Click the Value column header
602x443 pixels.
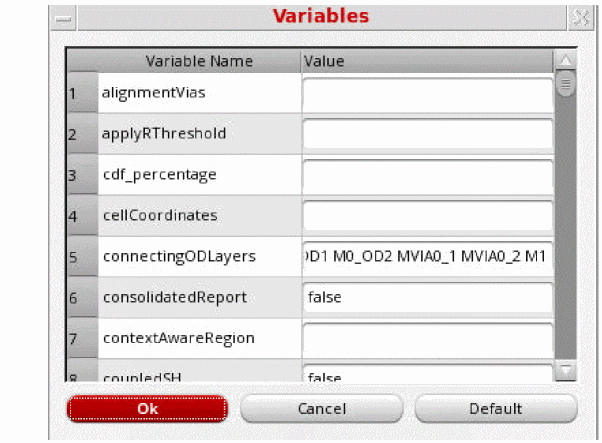click(427, 61)
